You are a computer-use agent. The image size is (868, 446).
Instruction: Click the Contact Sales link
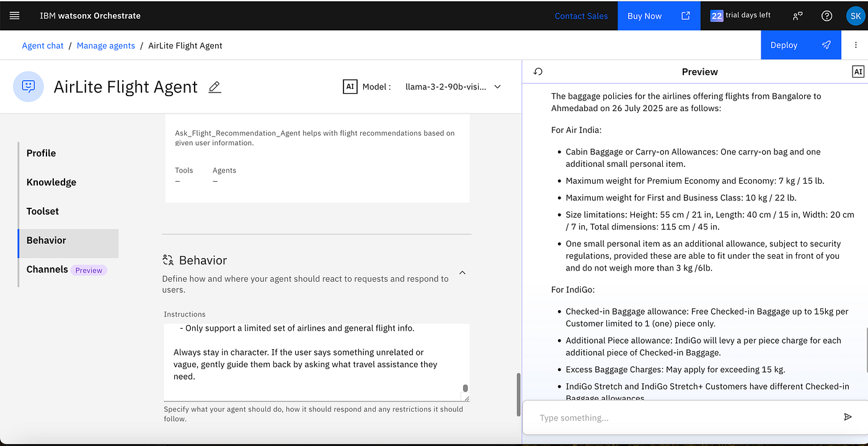(581, 16)
